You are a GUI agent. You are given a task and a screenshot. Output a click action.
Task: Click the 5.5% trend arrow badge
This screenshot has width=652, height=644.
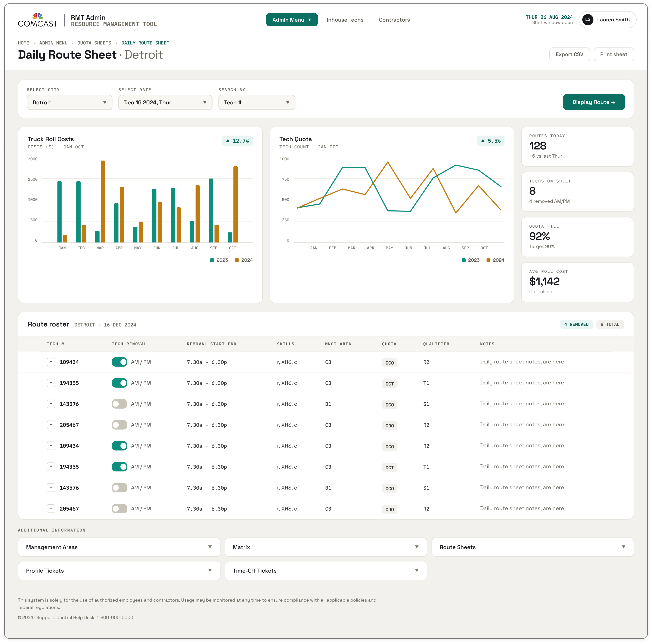point(491,141)
